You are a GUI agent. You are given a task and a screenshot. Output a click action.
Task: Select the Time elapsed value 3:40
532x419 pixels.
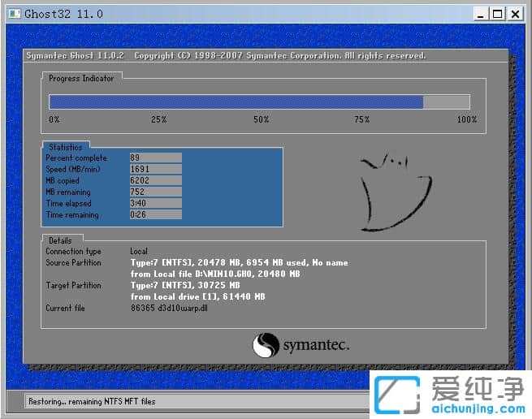point(155,203)
